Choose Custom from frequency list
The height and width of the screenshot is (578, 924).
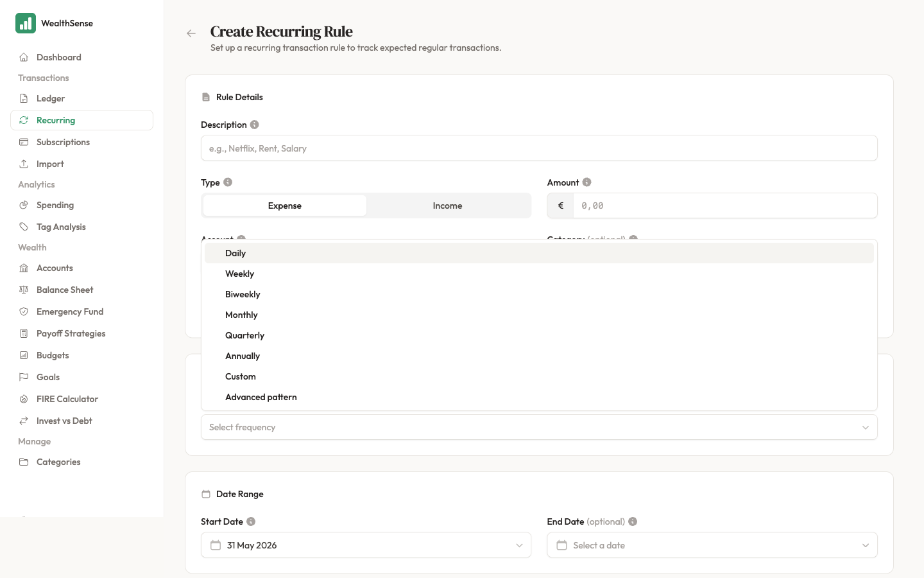click(539, 376)
